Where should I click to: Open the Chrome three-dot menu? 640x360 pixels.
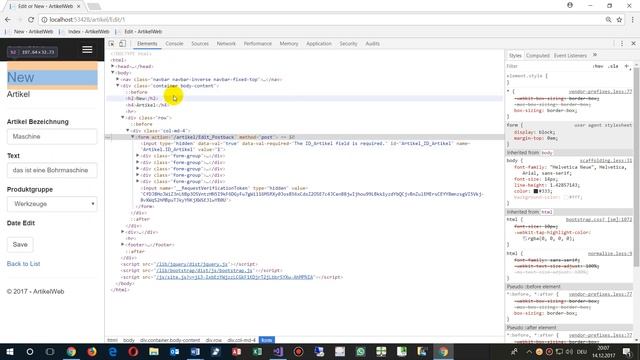[633, 20]
